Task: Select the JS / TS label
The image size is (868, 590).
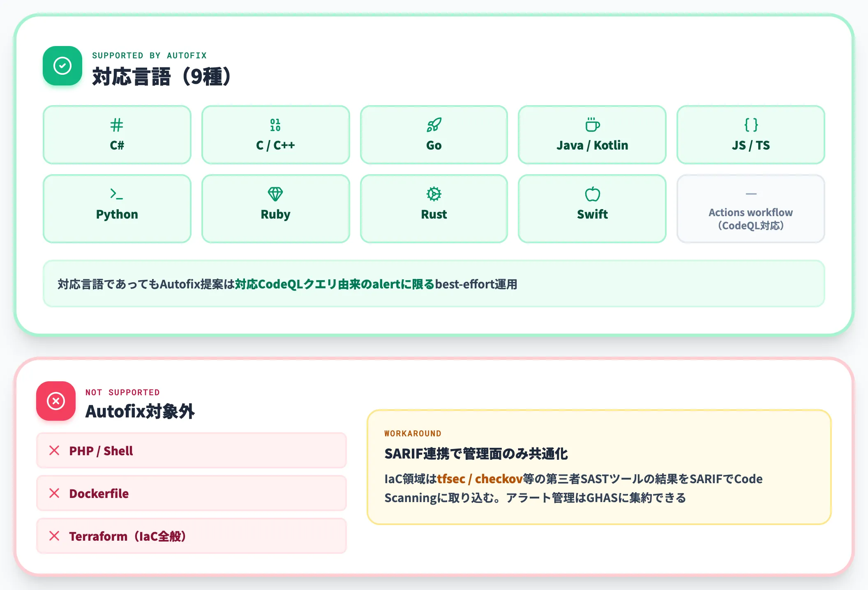Action: click(751, 145)
